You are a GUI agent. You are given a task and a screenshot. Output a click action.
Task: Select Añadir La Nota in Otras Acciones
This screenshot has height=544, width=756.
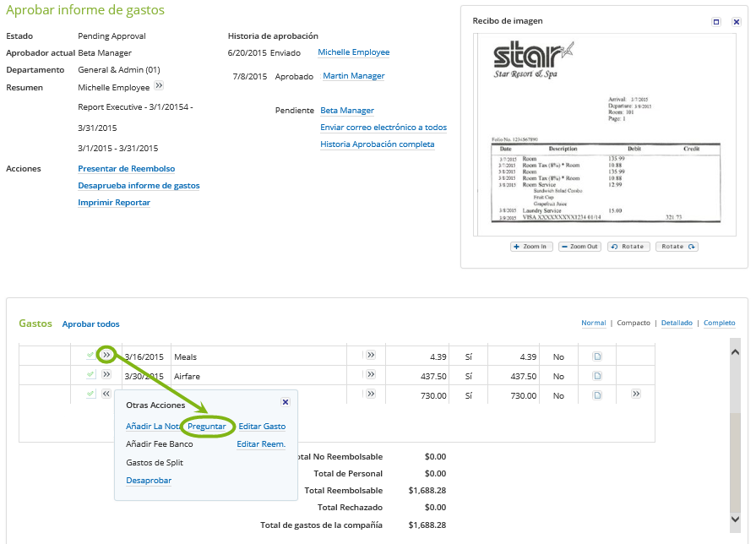(153, 427)
